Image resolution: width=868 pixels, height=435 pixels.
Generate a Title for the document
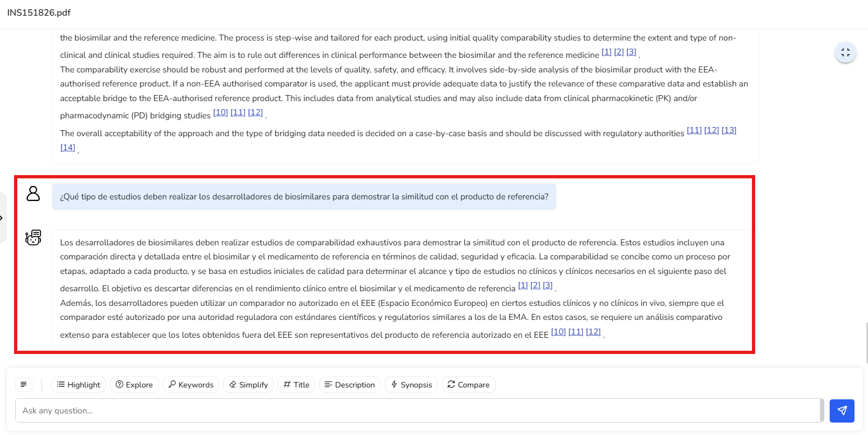pyautogui.click(x=296, y=385)
